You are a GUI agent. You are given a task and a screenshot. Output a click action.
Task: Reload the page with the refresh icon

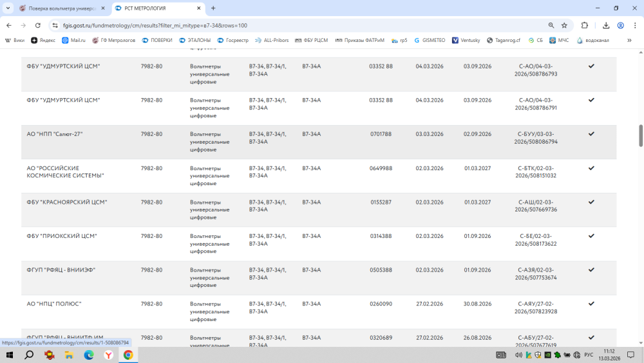[x=38, y=25]
